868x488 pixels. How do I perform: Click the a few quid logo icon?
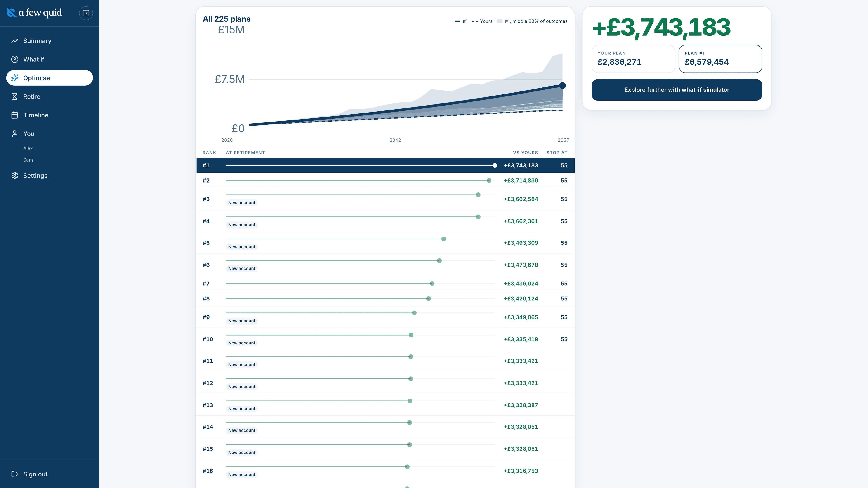(x=11, y=13)
